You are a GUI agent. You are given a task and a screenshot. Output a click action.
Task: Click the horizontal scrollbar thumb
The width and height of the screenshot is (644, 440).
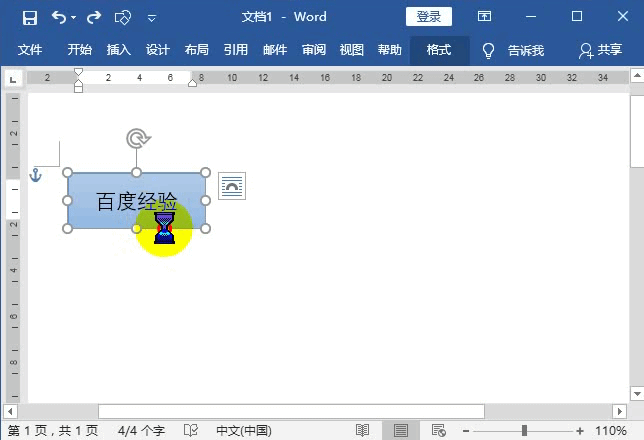291,411
